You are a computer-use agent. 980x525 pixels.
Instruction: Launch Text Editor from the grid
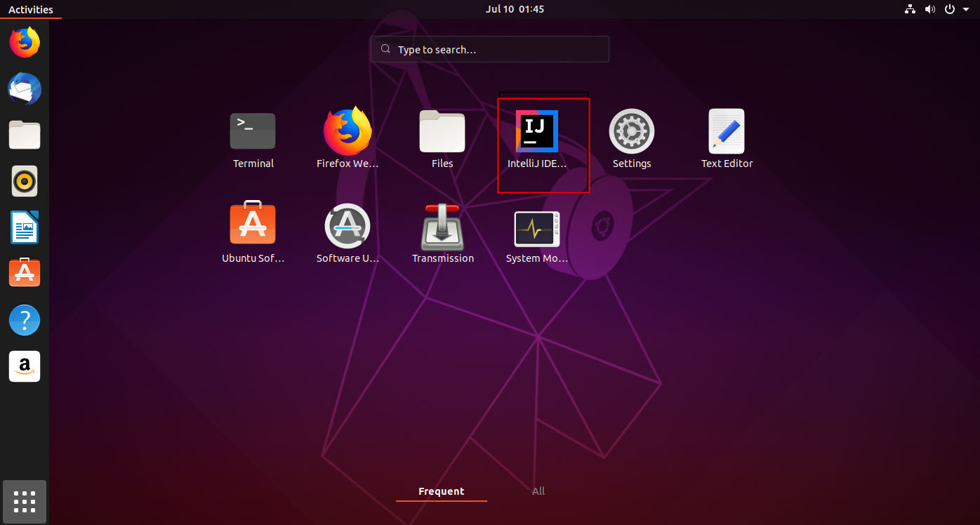tap(727, 132)
